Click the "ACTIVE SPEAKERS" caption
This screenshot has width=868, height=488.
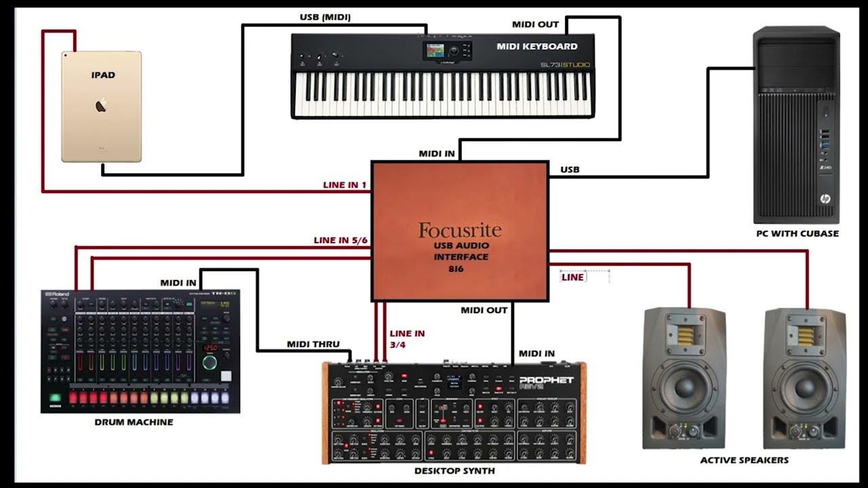(745, 460)
